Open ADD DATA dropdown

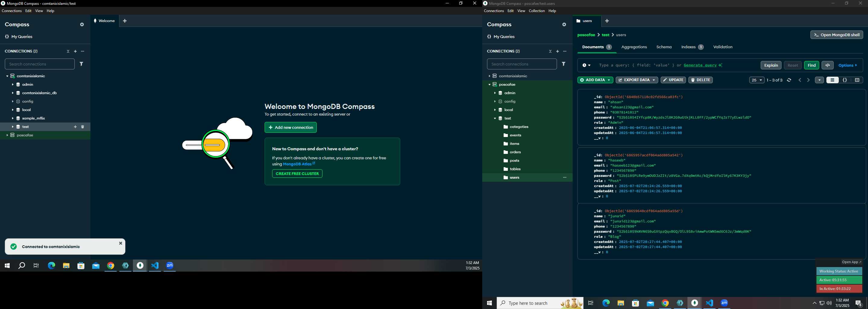[x=595, y=80]
